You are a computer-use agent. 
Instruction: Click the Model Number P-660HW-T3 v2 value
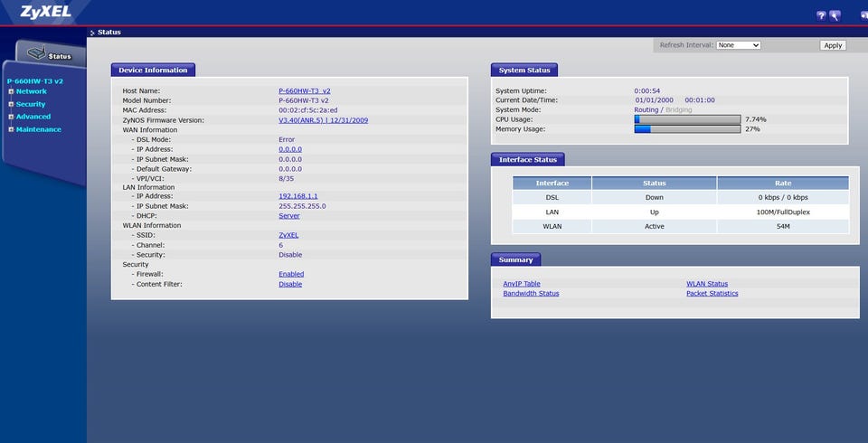304,100
